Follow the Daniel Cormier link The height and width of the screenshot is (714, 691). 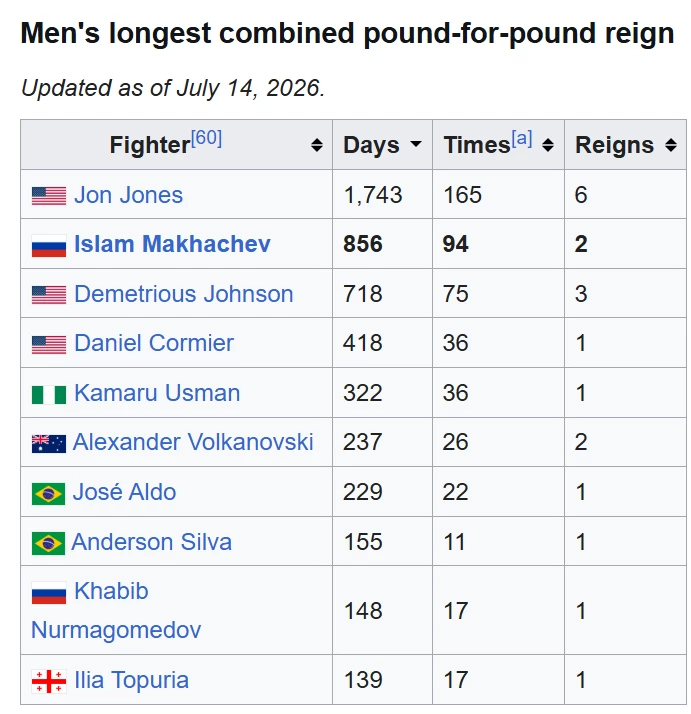pyautogui.click(x=154, y=343)
